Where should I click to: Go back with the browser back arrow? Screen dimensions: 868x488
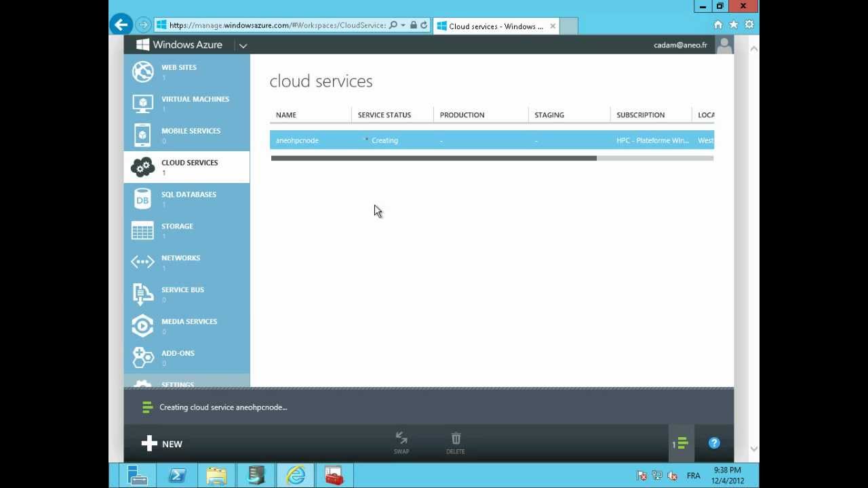pos(121,25)
